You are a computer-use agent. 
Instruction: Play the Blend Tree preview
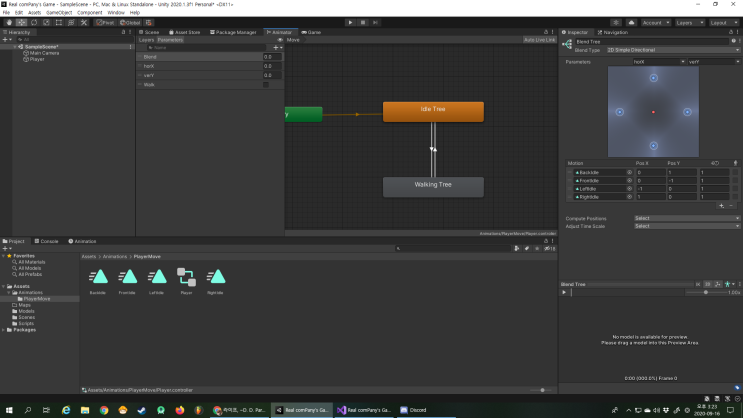pos(564,292)
